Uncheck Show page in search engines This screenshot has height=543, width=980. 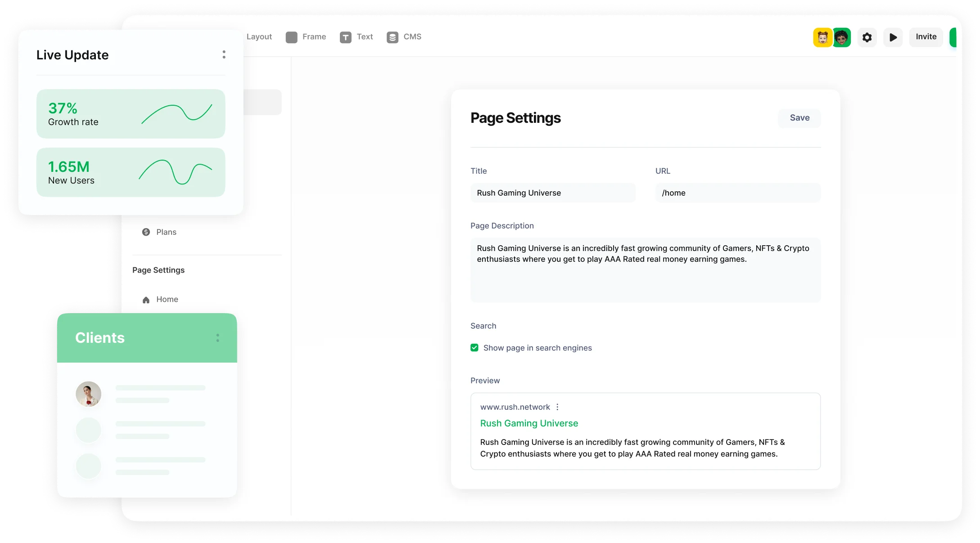[474, 348]
